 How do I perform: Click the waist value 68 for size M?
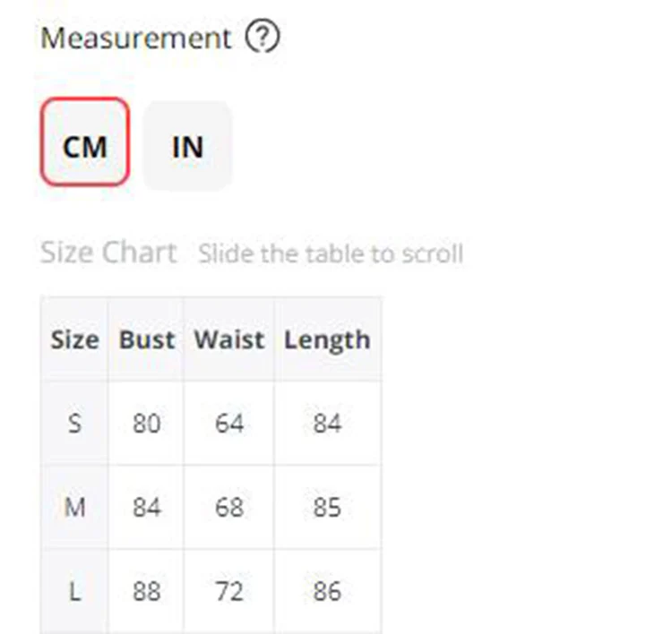tap(229, 507)
